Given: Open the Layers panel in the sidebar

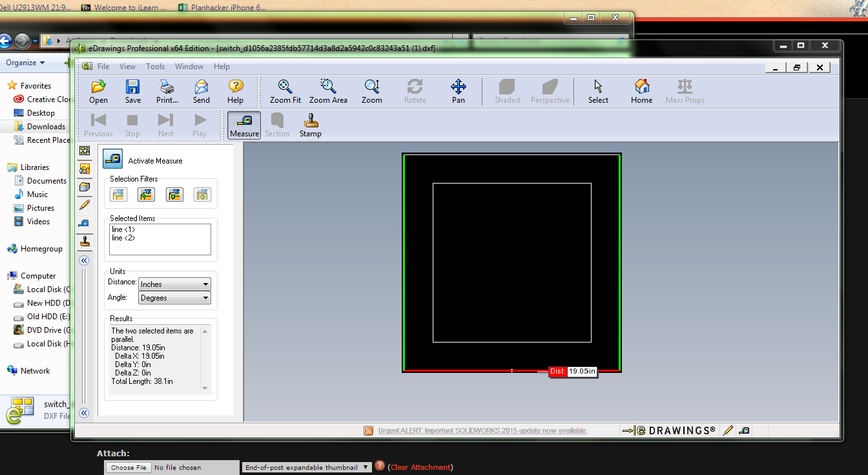Looking at the screenshot, I should pyautogui.click(x=84, y=187).
